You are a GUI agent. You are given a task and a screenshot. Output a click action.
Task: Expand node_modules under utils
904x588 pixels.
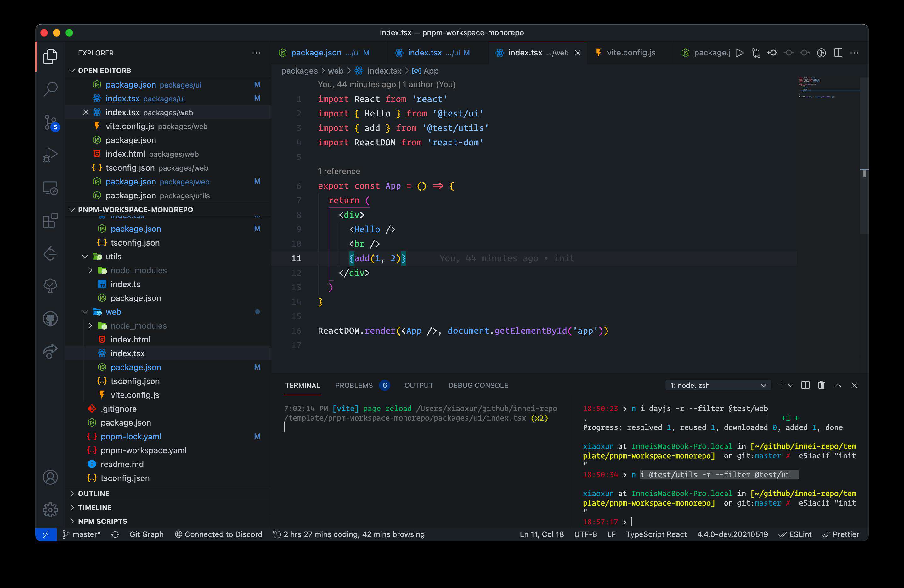coord(90,270)
